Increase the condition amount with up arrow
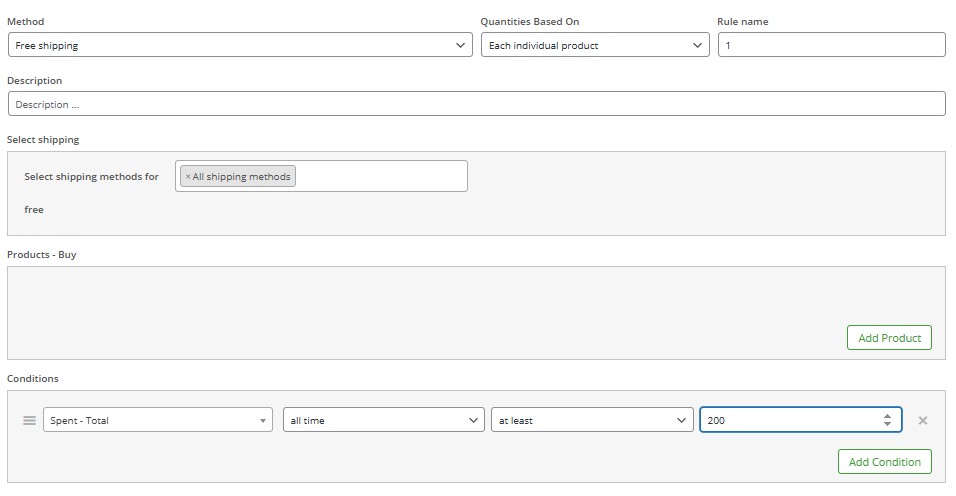The height and width of the screenshot is (496, 956). (x=887, y=416)
